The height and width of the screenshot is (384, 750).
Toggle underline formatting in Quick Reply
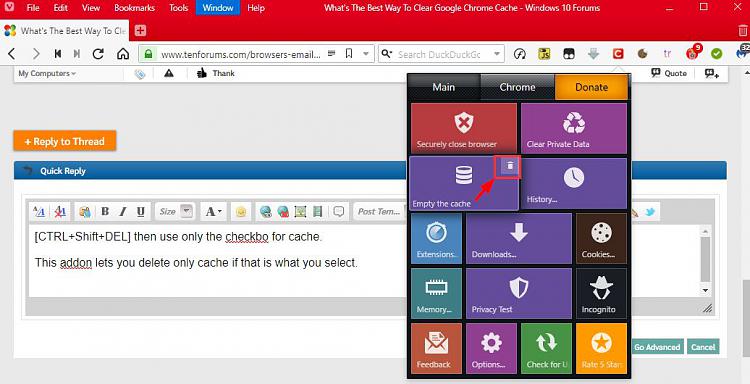[141, 211]
